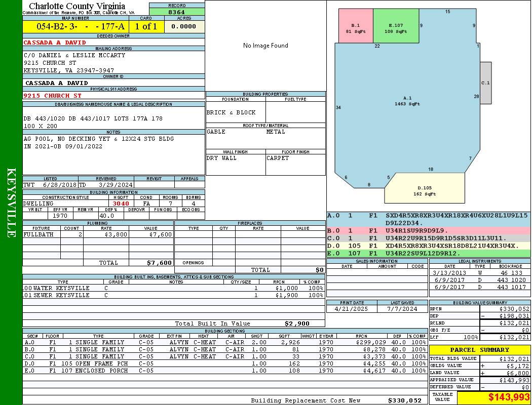This screenshot has height=405, width=532.
Task: Click B.0 sketch code U34R1SU9R9D9L9
Action: [416, 231]
